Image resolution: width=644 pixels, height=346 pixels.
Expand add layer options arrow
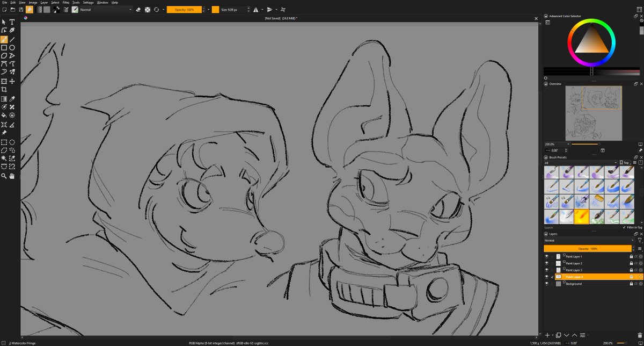pos(553,335)
